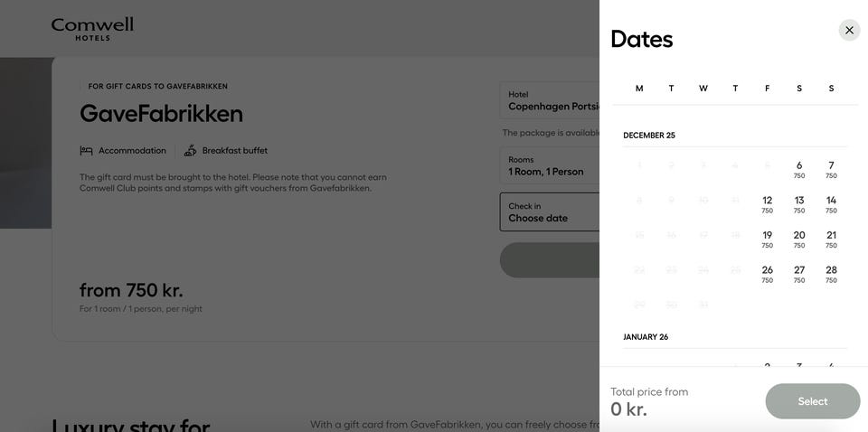
Task: Click the Comwell Hotels logo
Action: pyautogui.click(x=92, y=29)
